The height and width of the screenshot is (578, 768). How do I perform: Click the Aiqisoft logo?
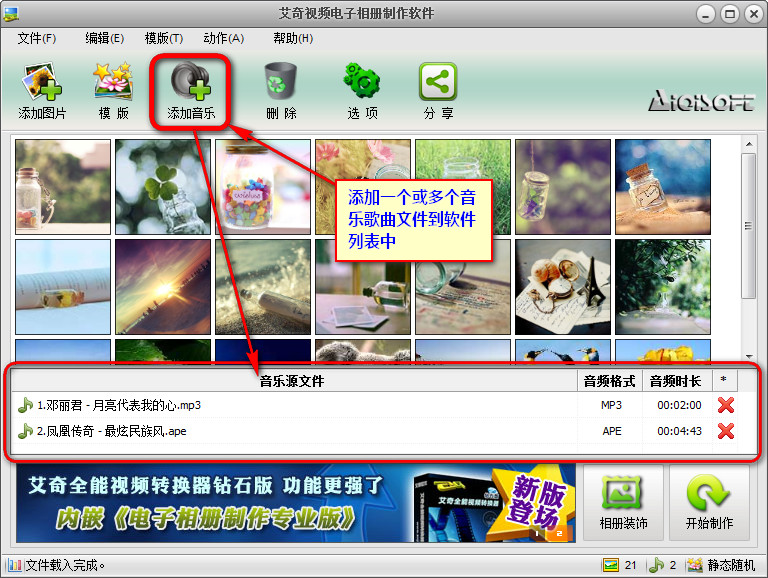pyautogui.click(x=701, y=100)
